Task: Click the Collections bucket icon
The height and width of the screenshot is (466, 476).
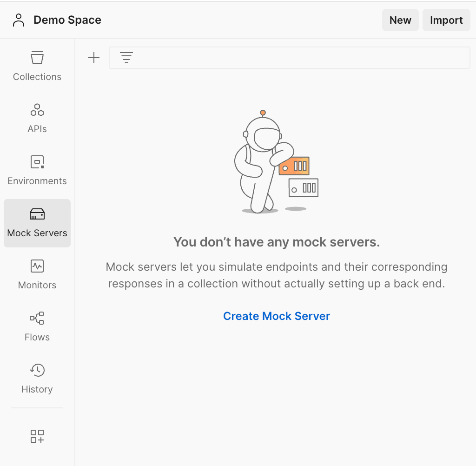Action: point(37,58)
